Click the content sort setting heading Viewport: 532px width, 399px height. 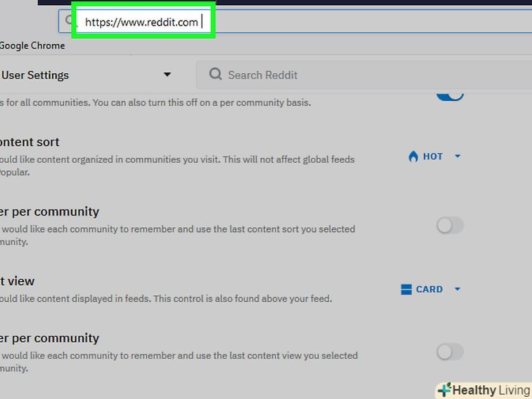click(29, 142)
